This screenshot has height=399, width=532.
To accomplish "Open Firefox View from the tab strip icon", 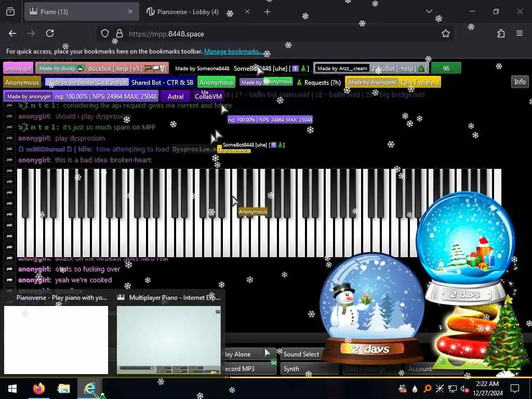I will tap(10, 12).
